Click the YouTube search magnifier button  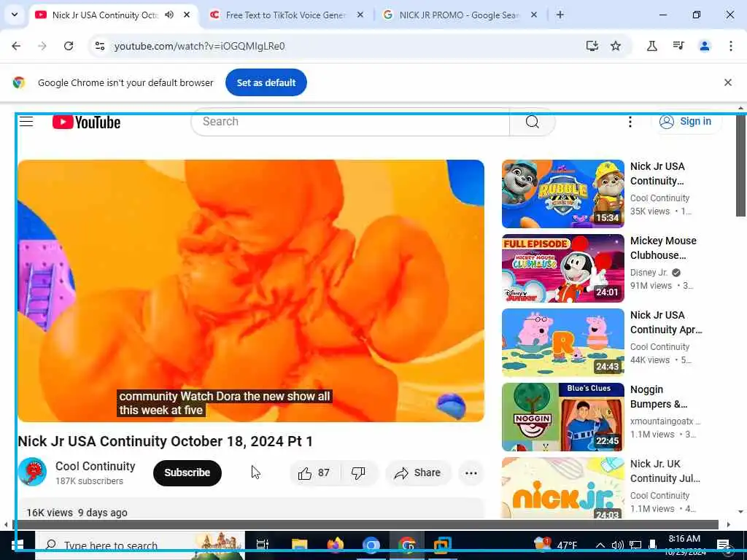[x=532, y=122]
